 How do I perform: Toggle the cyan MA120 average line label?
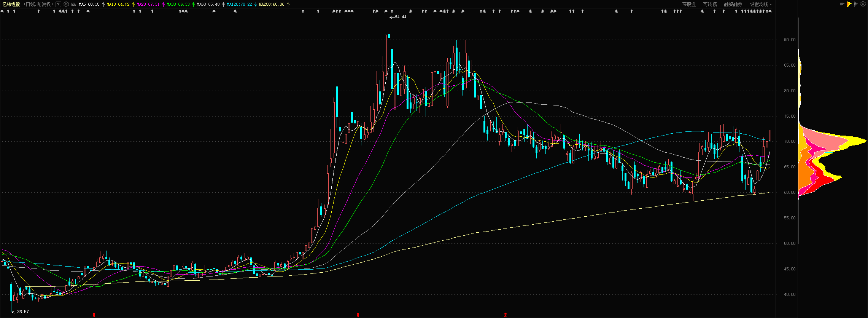pos(239,5)
